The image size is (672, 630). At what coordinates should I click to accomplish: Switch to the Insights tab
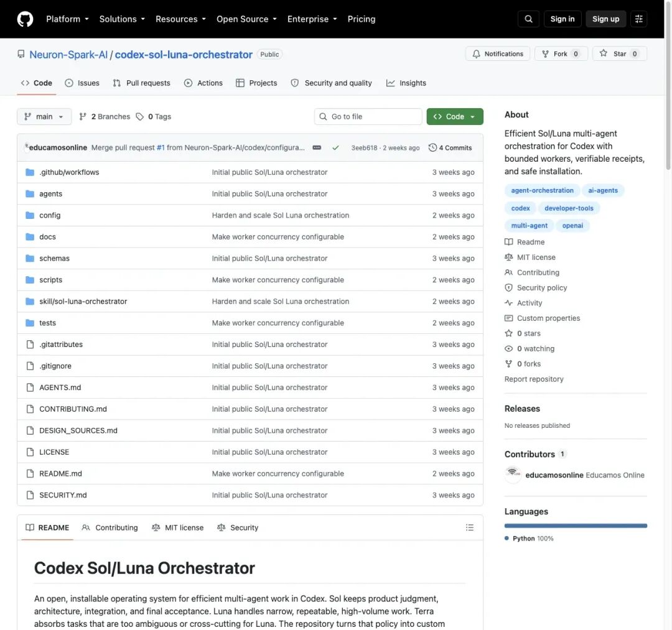tap(406, 83)
